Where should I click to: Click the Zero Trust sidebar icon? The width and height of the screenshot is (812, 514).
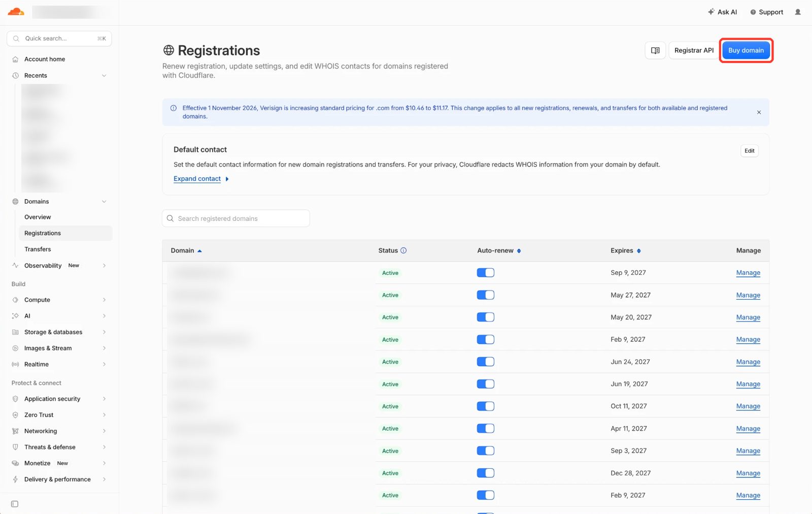click(x=15, y=415)
